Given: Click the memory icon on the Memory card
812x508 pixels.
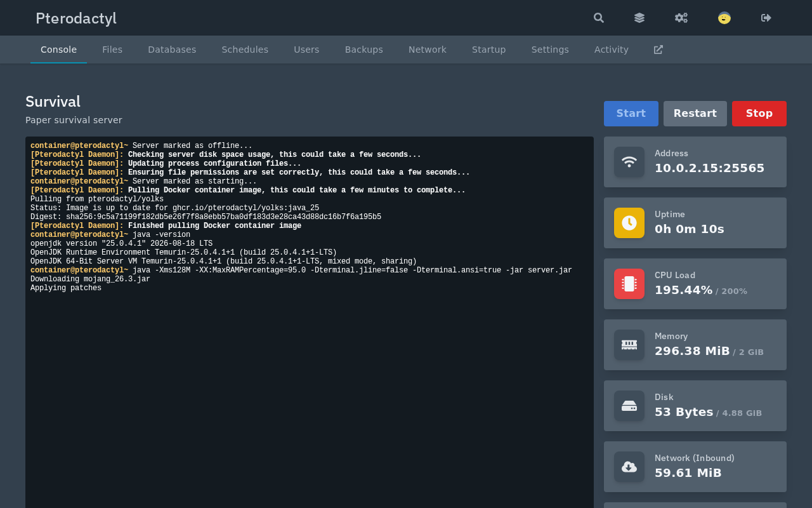Looking at the screenshot, I should 629,345.
